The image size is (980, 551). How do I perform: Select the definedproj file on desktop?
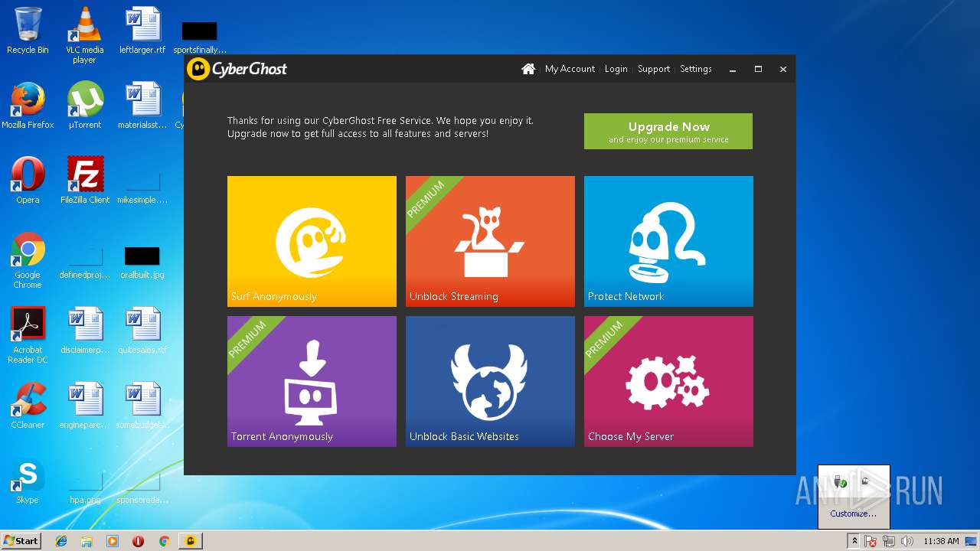point(85,262)
